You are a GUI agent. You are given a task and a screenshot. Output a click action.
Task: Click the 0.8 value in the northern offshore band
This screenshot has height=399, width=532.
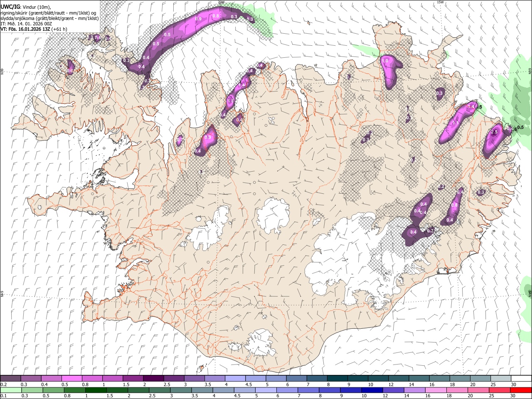[x=216, y=16]
